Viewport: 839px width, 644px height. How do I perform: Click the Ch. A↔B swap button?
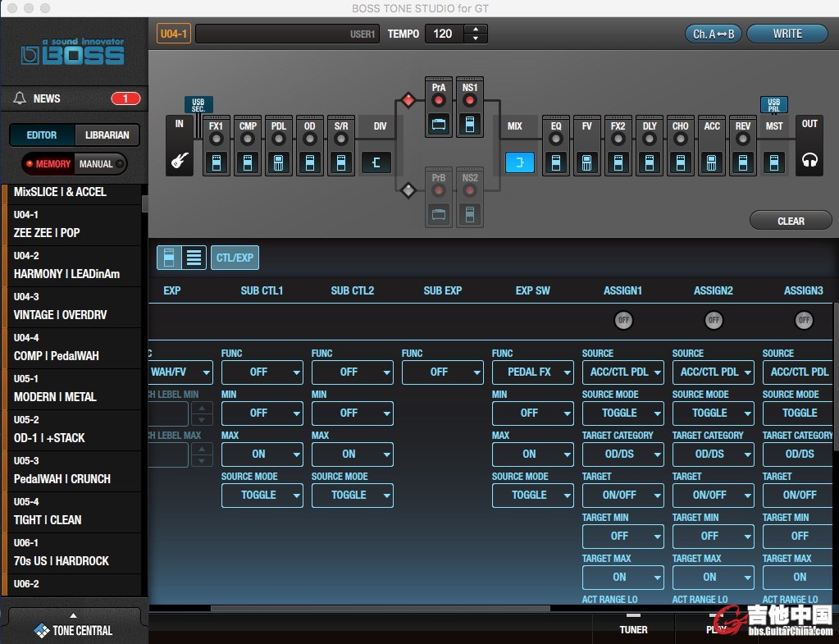[714, 34]
